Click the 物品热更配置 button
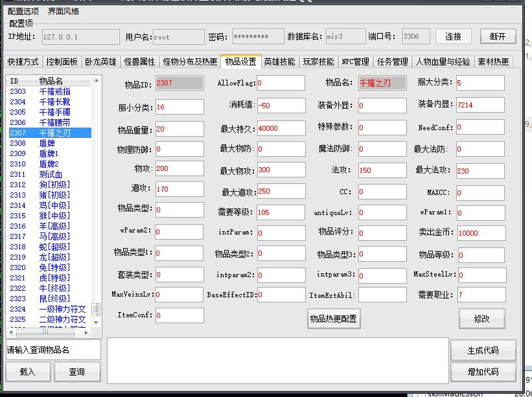The image size is (532, 397). click(x=333, y=319)
